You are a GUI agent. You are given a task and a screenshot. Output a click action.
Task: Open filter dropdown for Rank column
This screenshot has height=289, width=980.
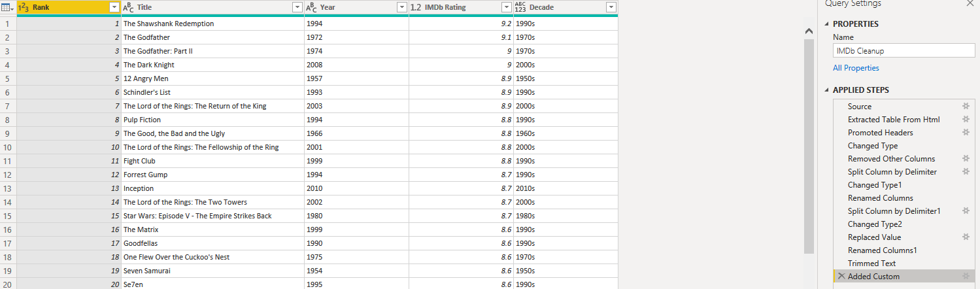point(114,7)
